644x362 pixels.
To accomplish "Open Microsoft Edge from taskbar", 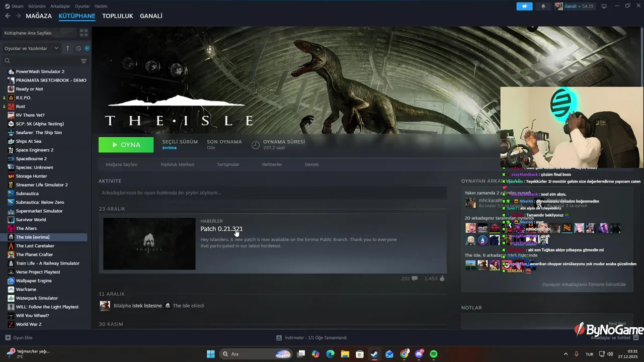I will [330, 354].
